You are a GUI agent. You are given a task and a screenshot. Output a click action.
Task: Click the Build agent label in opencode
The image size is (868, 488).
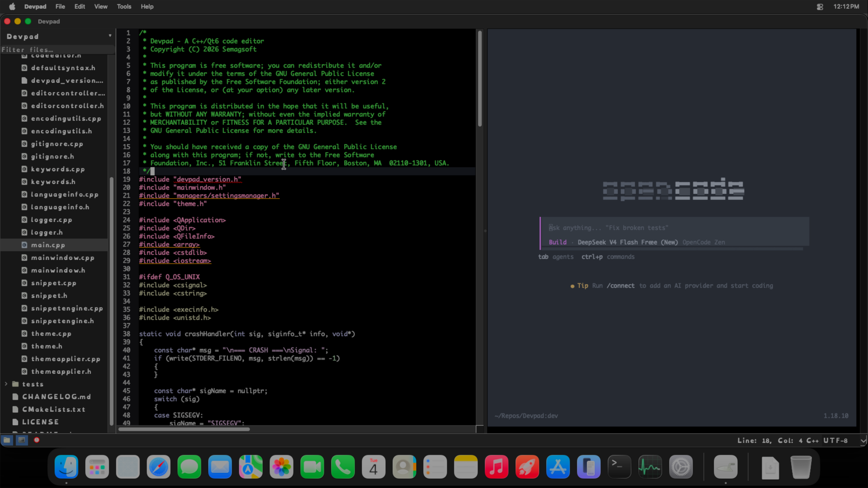click(558, 242)
